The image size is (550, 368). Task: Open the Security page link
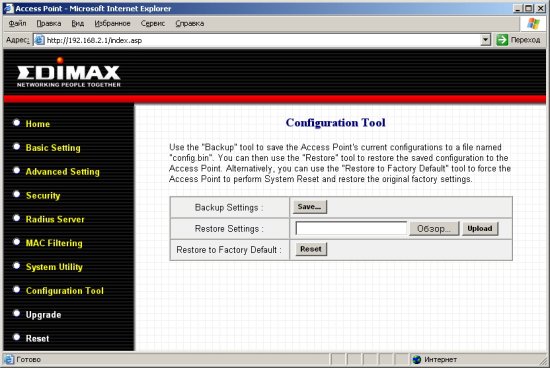tap(43, 195)
